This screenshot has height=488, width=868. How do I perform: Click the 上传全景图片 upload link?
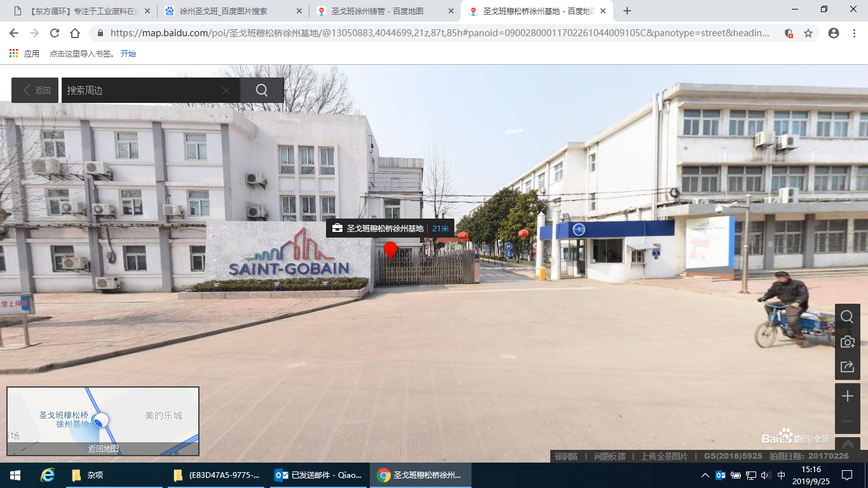(x=664, y=456)
